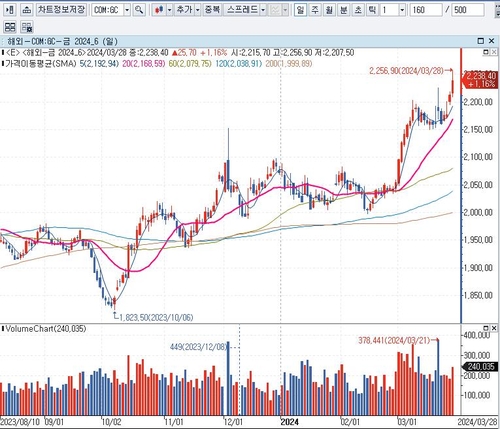
Task: Switch to 월 monthly period
Action: click(329, 10)
